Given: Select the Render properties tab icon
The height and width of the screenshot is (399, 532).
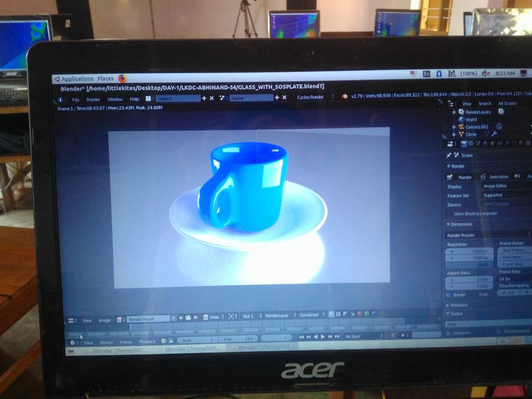Looking at the screenshot, I should [x=463, y=144].
